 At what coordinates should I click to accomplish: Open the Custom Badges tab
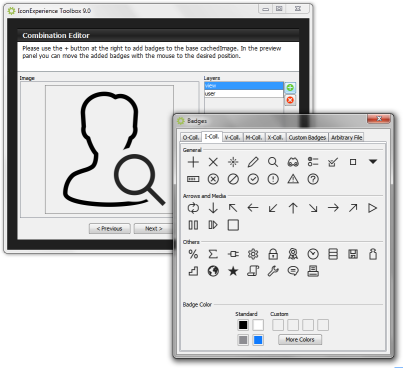coord(307,137)
